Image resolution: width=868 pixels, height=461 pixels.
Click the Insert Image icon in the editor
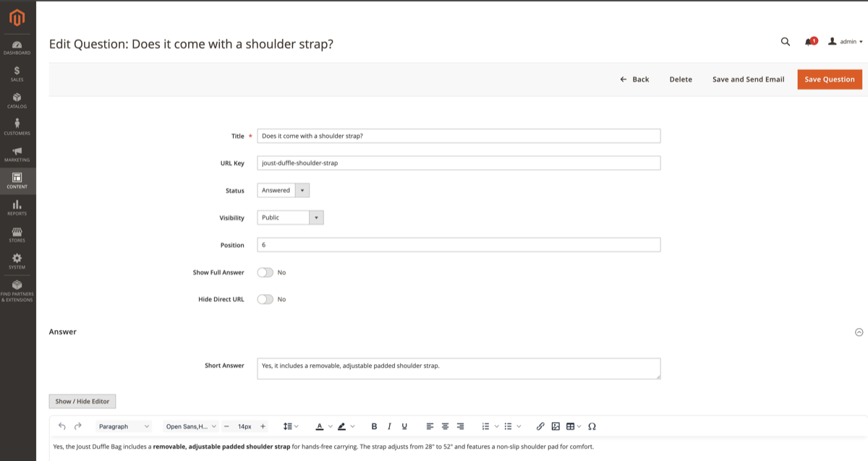coord(556,426)
